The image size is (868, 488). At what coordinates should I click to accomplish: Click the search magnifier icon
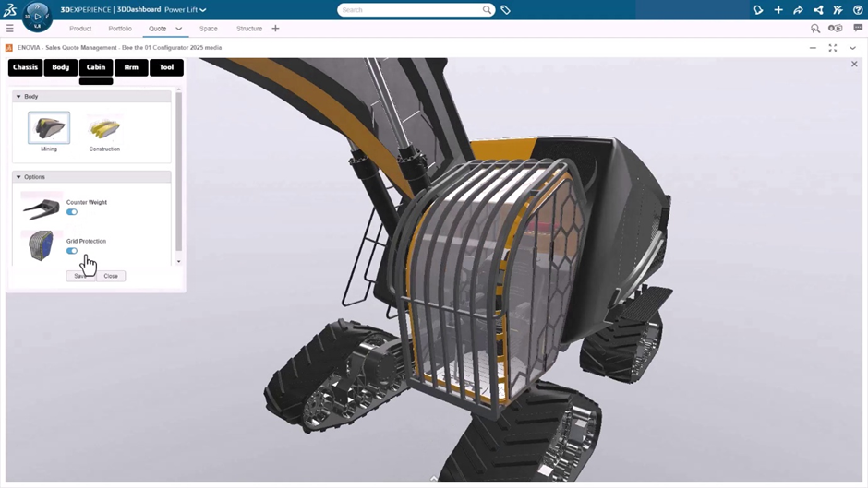click(x=487, y=10)
